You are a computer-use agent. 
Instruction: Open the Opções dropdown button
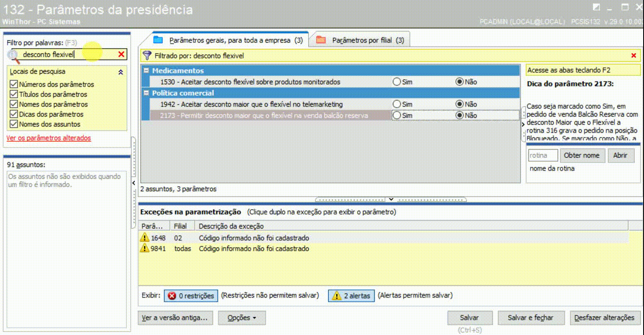pos(242,318)
